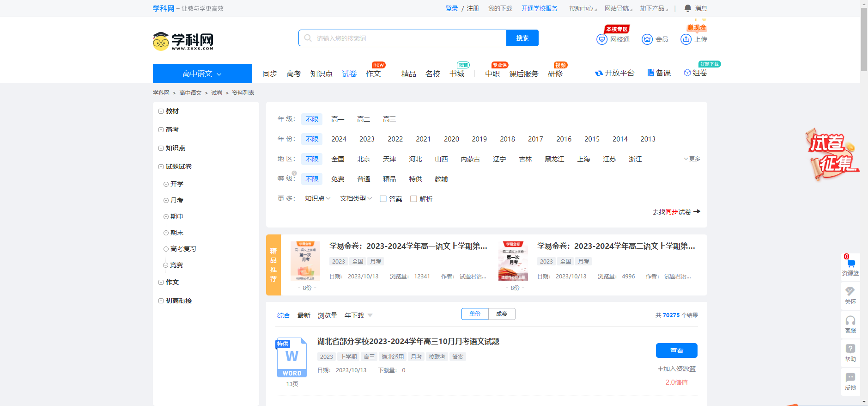Open 会员 crown icon

click(647, 39)
